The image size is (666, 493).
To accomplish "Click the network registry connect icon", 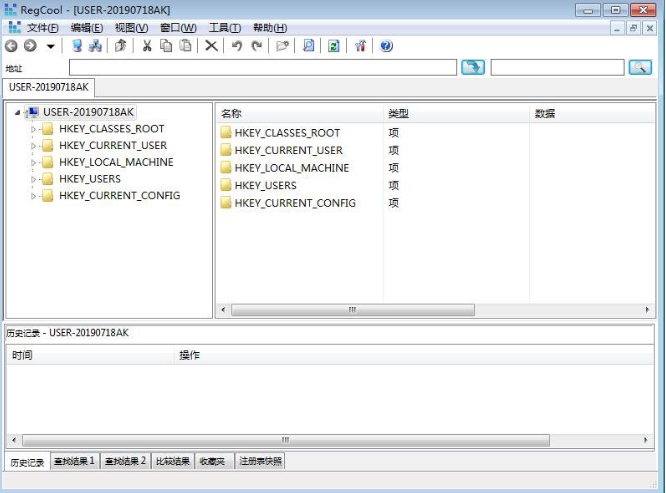I will click(95, 46).
